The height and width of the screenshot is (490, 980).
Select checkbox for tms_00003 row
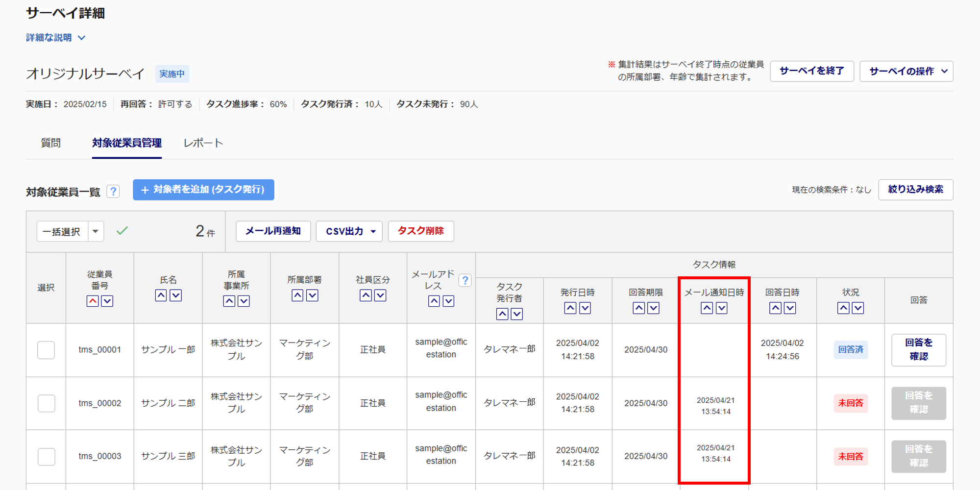tap(46, 456)
